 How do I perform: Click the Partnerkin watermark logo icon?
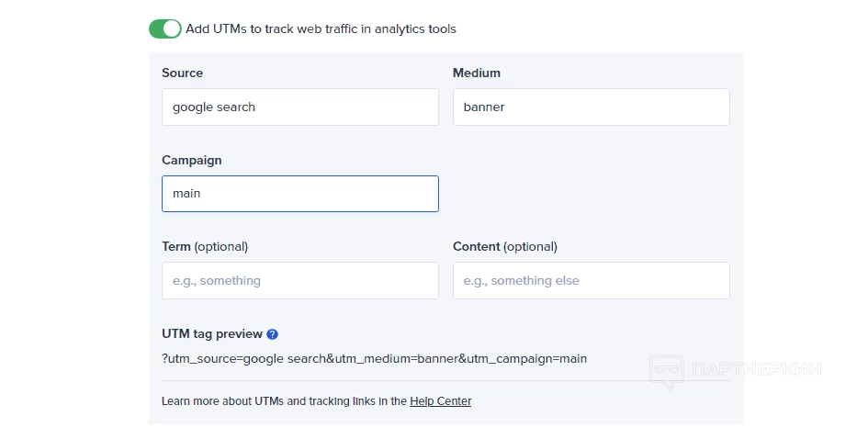(x=666, y=371)
